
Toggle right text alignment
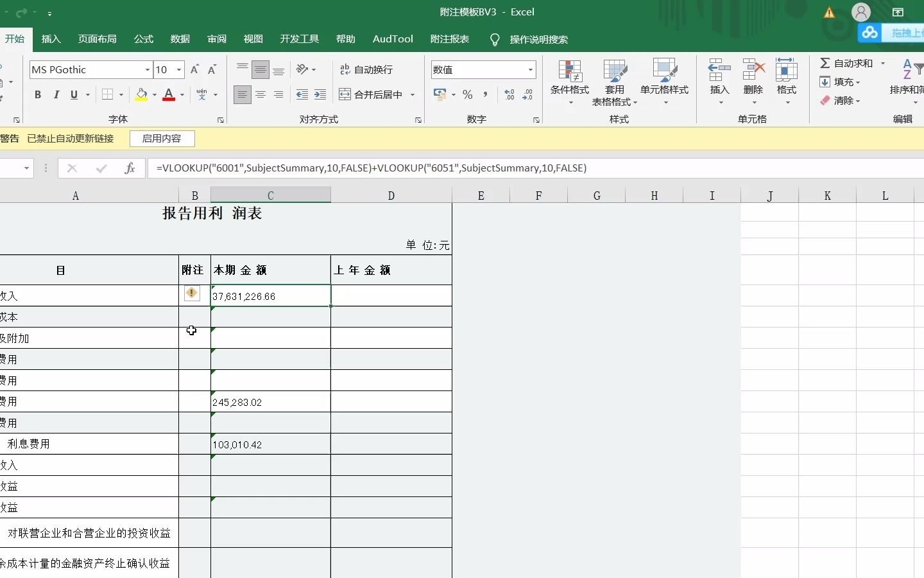point(278,95)
